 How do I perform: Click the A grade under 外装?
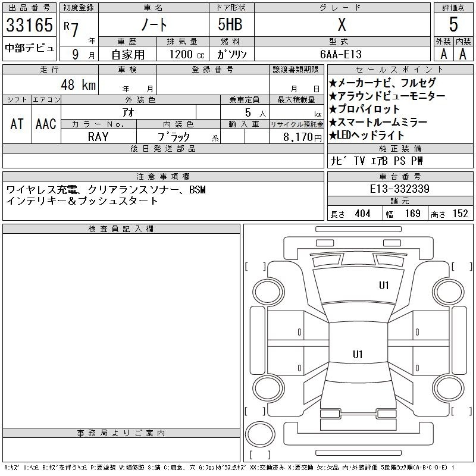click(x=443, y=54)
